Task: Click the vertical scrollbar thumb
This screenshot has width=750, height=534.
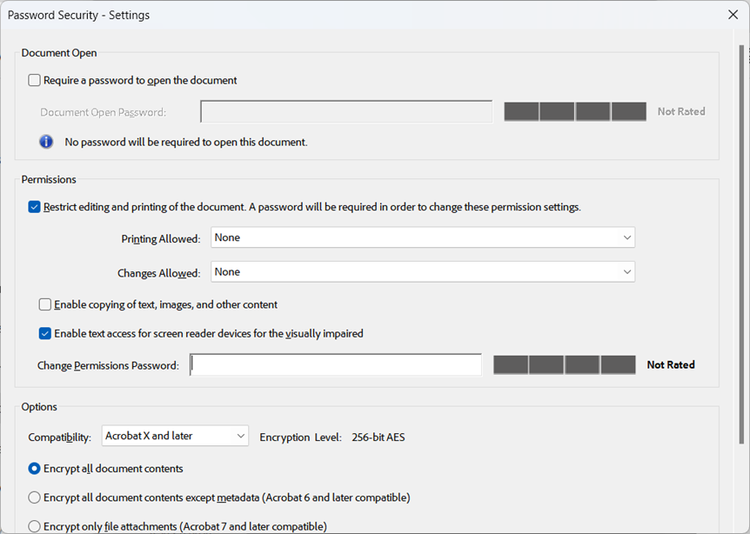Action: tap(741, 240)
